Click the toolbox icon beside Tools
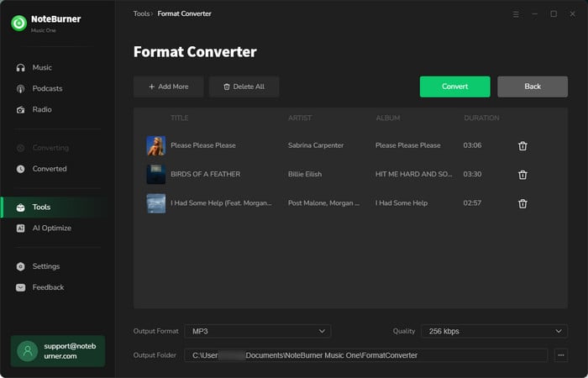The width and height of the screenshot is (588, 378). click(21, 207)
